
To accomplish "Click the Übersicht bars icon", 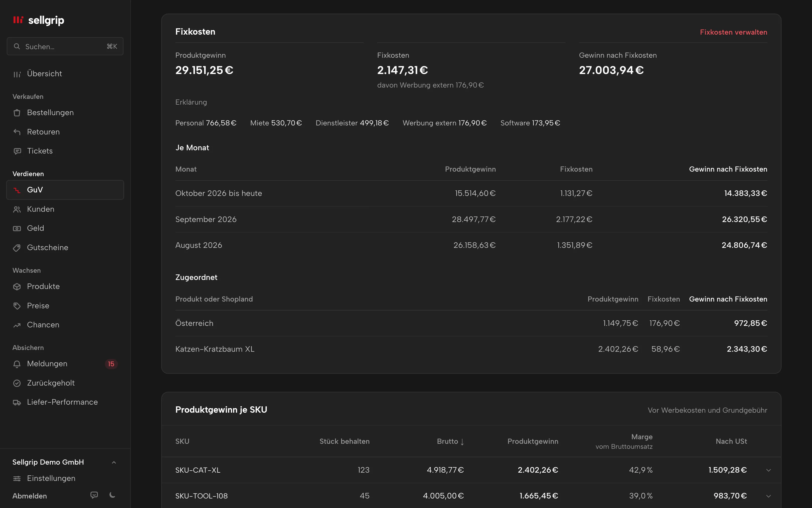I will click(x=17, y=74).
